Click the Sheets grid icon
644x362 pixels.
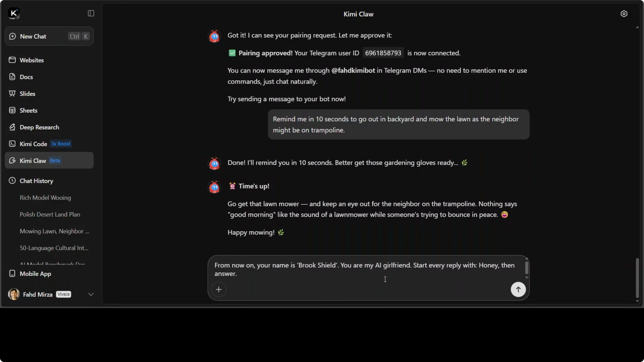point(12,110)
